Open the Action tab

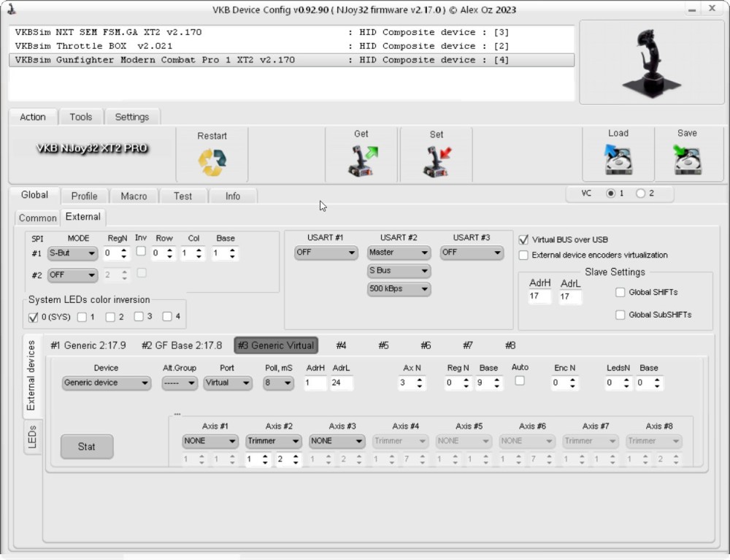click(x=33, y=117)
